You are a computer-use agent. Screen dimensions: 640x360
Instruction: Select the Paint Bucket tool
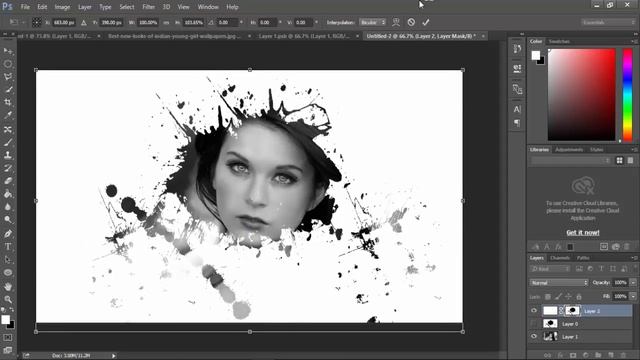8,194
